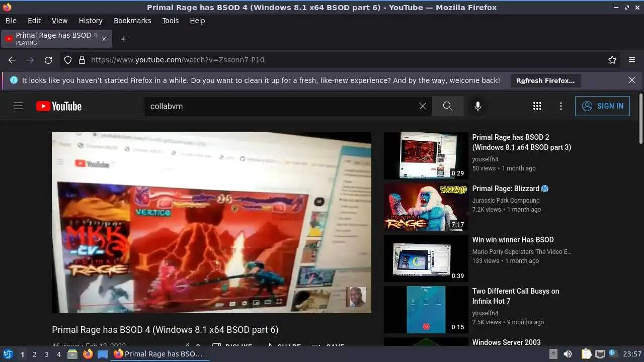
Task: Visit the Jurassic Park Compound channel
Action: pyautogui.click(x=506, y=201)
